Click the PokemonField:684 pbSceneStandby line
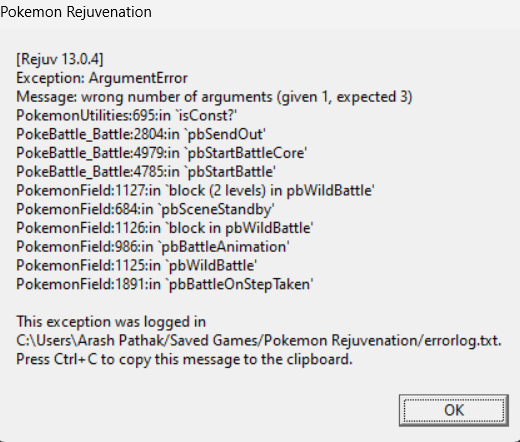 point(145,209)
